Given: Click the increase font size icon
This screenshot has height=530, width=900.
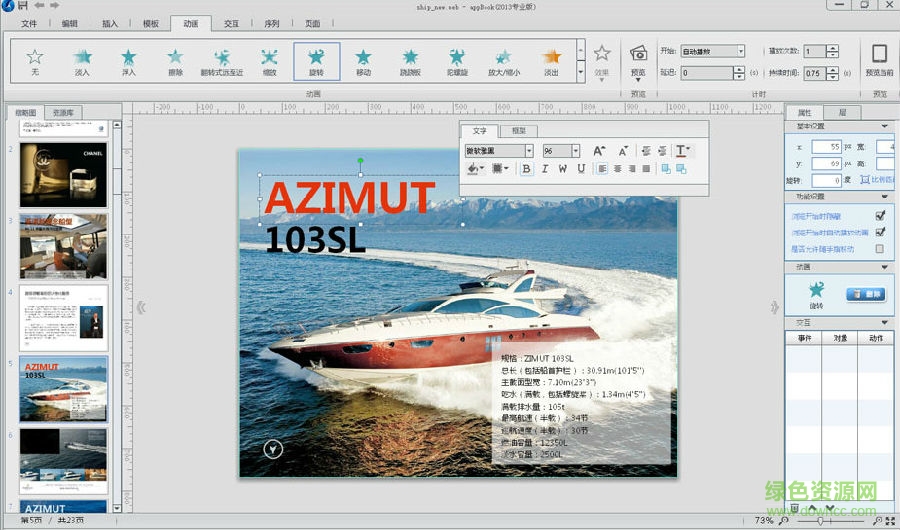Looking at the screenshot, I should coord(599,151).
